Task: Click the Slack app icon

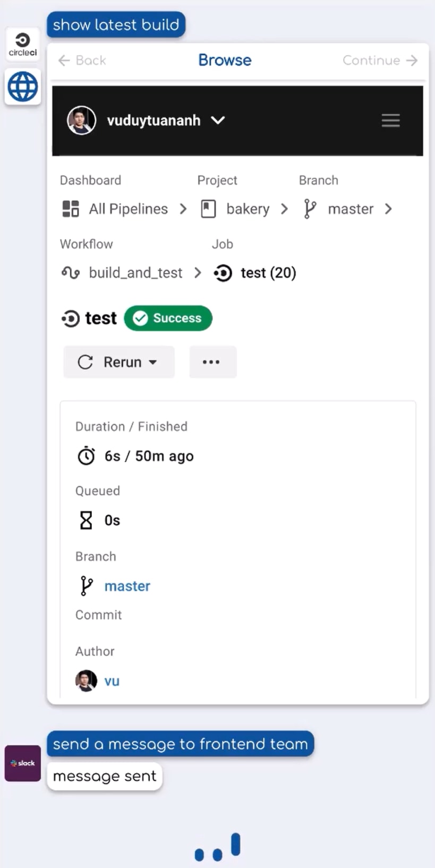Action: coord(23,763)
